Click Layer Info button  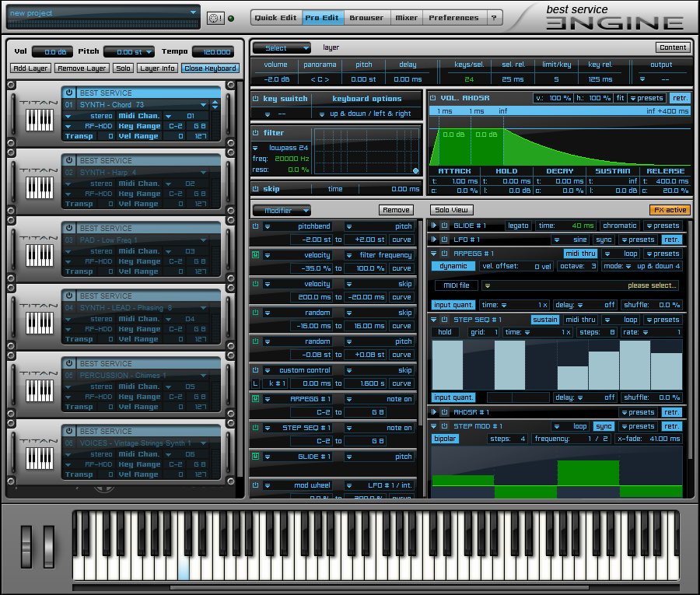click(157, 68)
